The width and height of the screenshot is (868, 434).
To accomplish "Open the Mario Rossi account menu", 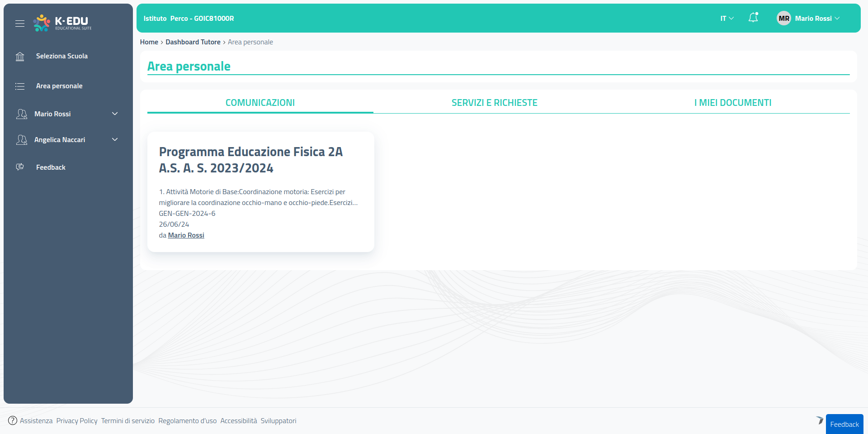I will [817, 19].
